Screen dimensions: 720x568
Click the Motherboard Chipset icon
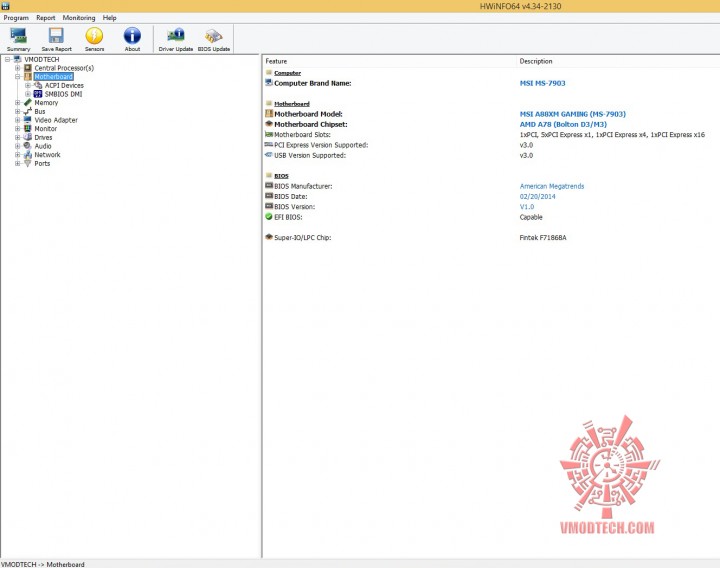[269, 124]
